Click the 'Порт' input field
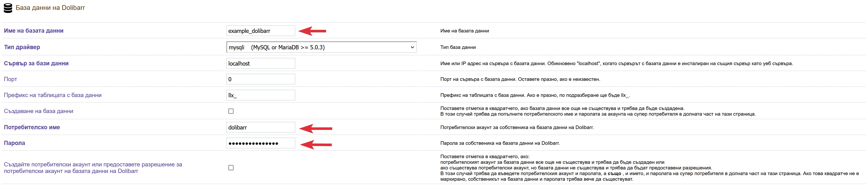The height and width of the screenshot is (188, 868). 260,79
